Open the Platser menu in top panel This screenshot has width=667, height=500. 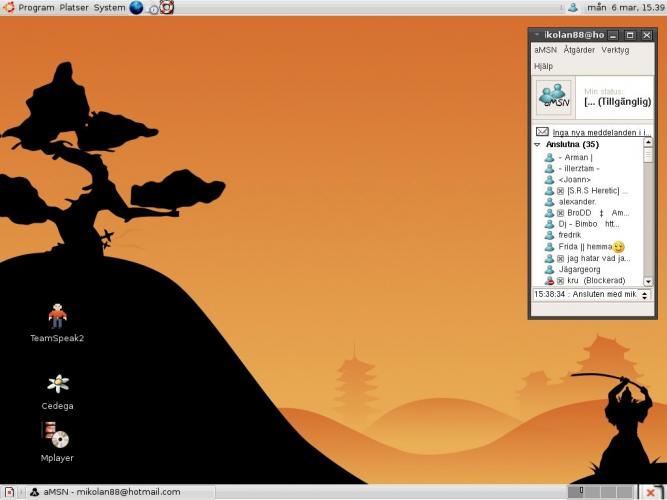pyautogui.click(x=74, y=7)
